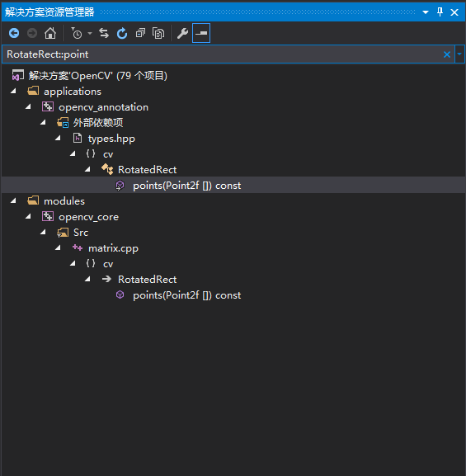The image size is (466, 476).
Task: Collapse cv namespace under matrix.cpp
Action: coord(73,263)
